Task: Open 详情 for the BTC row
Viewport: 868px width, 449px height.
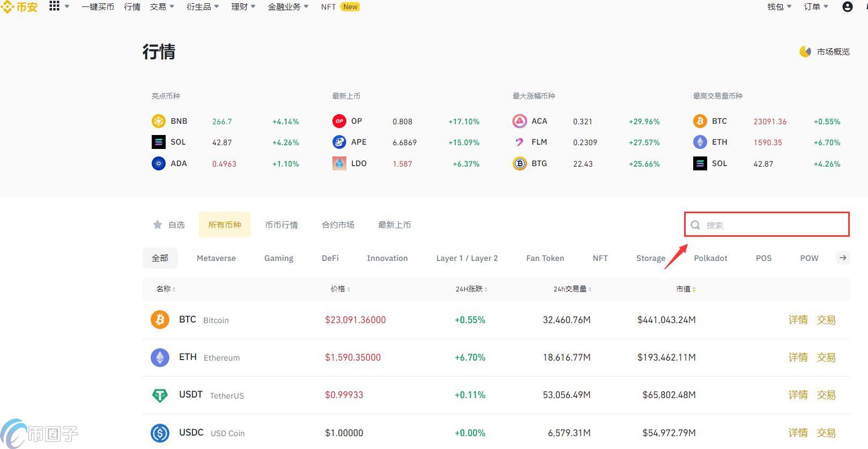Action: (798, 320)
